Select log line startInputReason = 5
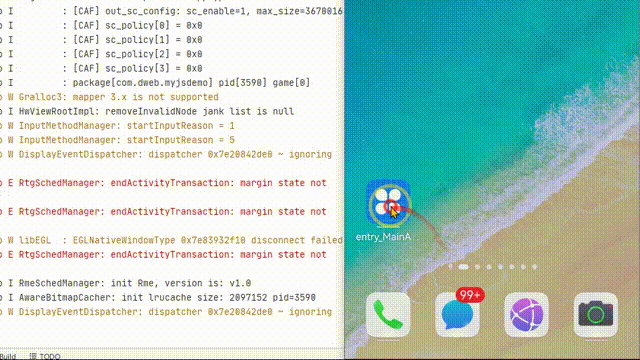The width and height of the screenshot is (640, 360). tap(118, 140)
